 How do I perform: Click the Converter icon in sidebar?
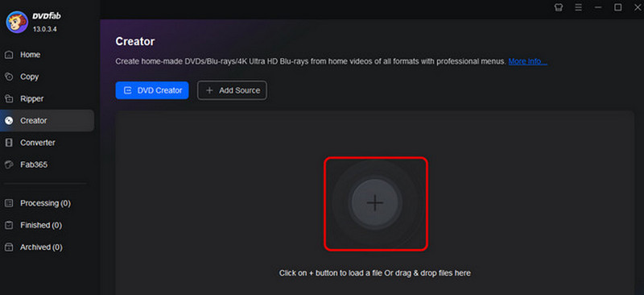[9, 143]
